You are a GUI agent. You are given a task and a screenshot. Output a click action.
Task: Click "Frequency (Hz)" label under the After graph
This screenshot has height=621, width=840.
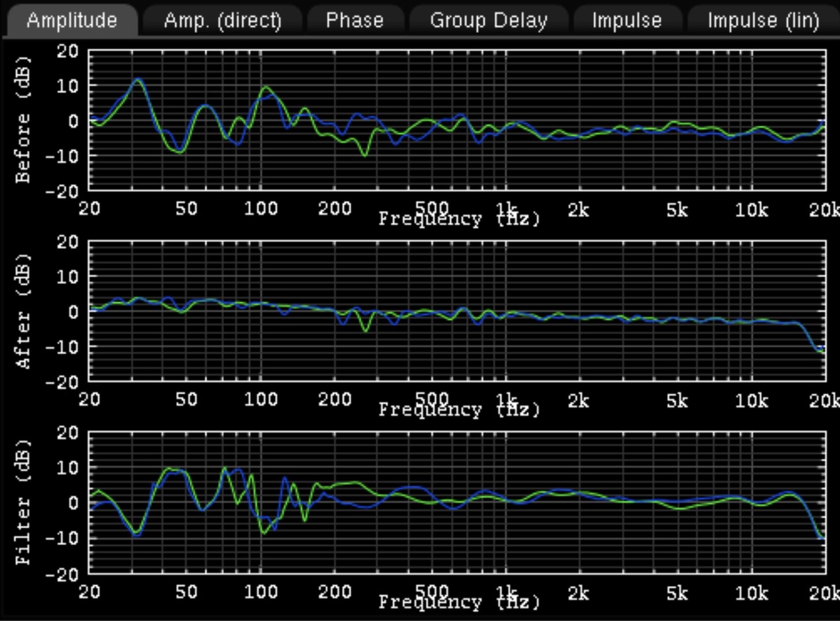click(459, 410)
